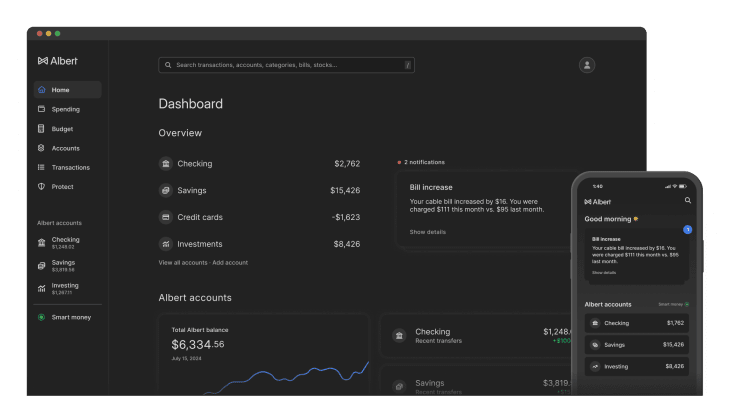Click Show details on phone card
Image resolution: width=736 pixels, height=396 pixels.
[x=604, y=273]
